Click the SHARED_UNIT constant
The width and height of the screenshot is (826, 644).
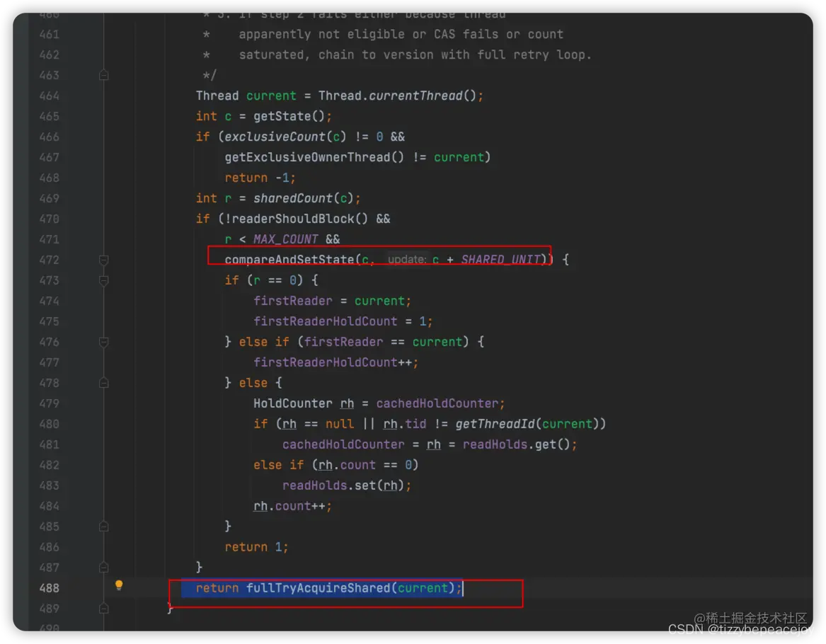[500, 260]
